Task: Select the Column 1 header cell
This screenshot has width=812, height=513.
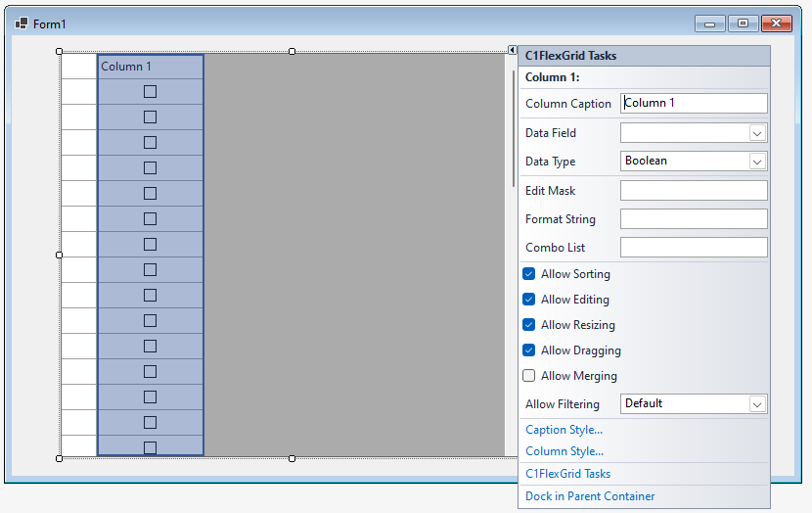Action: tap(151, 67)
